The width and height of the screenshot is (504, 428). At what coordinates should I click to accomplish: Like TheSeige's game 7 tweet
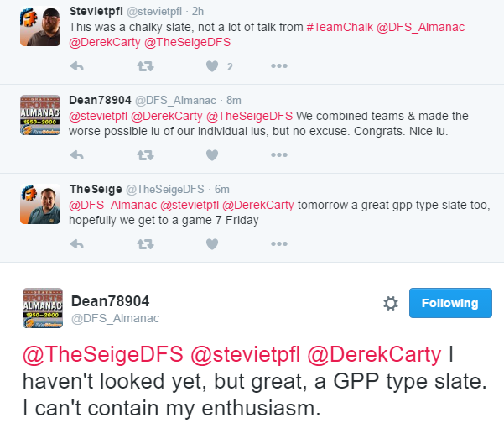[212, 244]
